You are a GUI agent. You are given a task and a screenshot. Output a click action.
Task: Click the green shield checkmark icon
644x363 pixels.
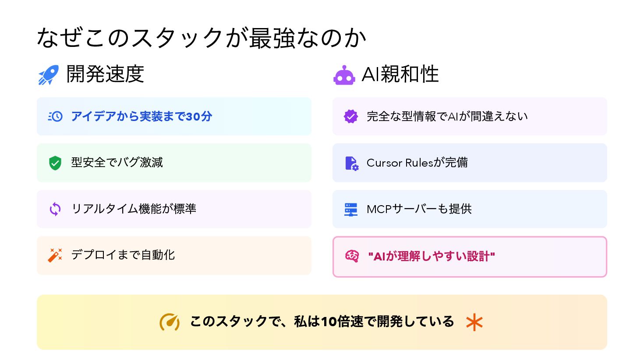55,163
